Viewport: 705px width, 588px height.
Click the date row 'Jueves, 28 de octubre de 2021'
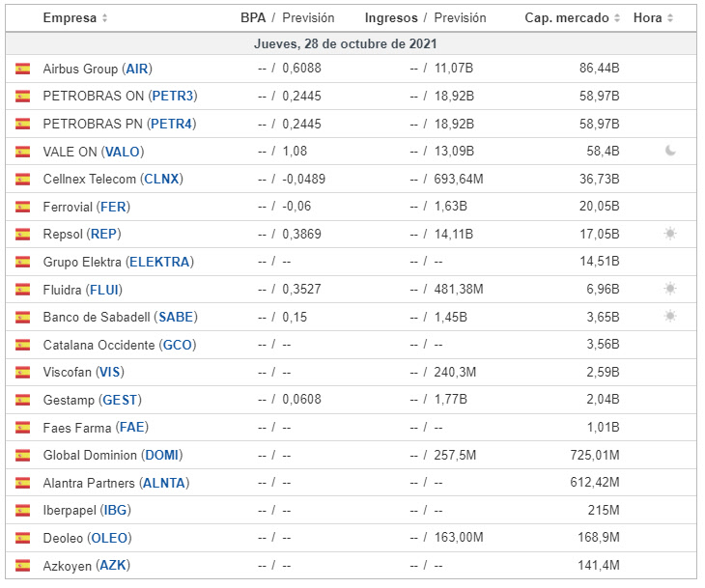pyautogui.click(x=351, y=43)
